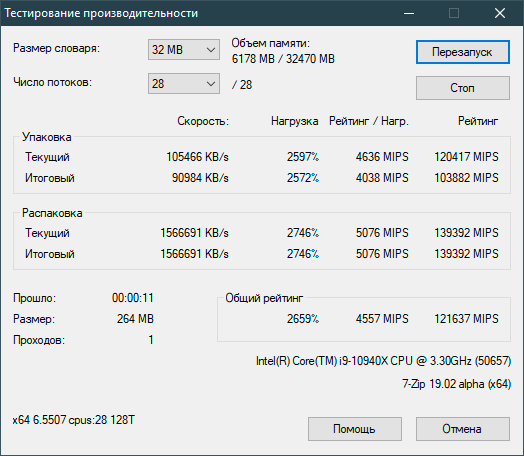Click the Прошло elapsed time value
The image size is (524, 456).
pos(133,298)
